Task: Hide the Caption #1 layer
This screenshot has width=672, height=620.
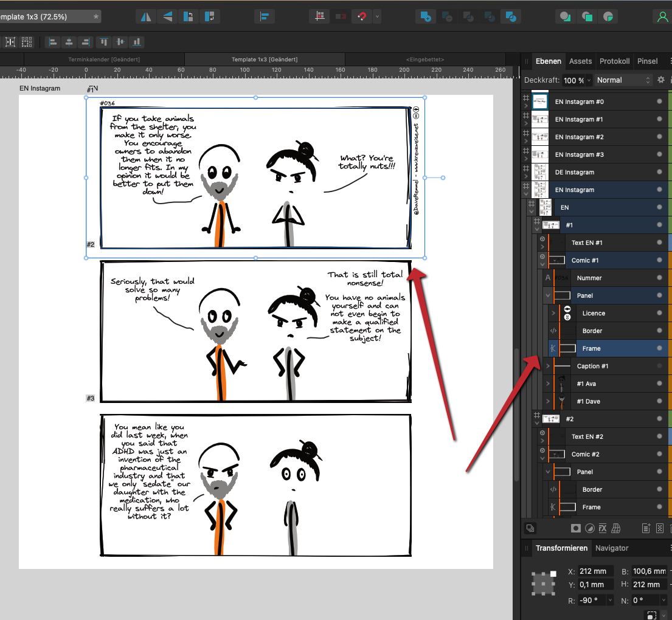Action: [x=660, y=365]
